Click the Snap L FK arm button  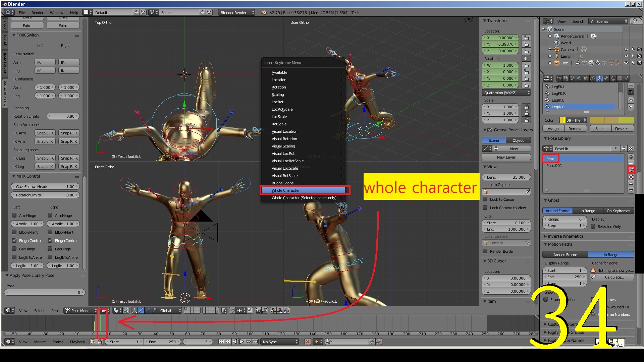[45, 133]
